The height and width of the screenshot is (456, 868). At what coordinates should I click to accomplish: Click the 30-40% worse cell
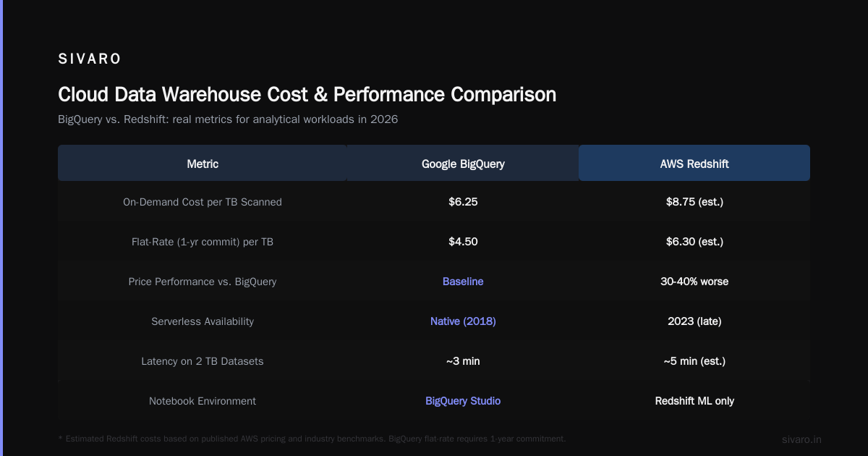coord(694,281)
